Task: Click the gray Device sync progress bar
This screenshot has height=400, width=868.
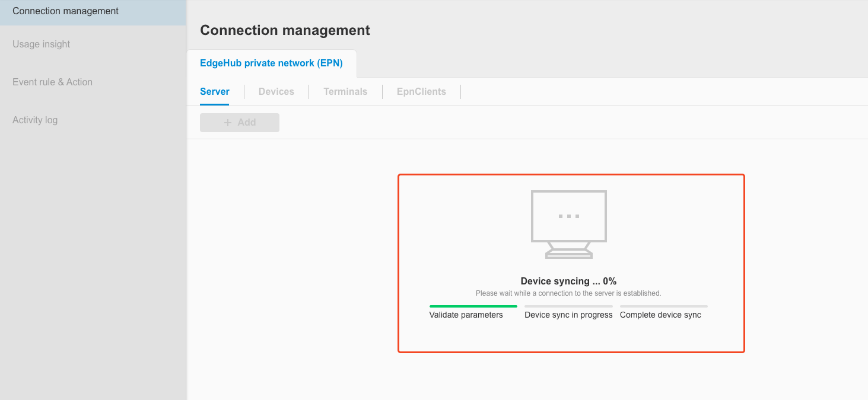Action: pos(568,306)
